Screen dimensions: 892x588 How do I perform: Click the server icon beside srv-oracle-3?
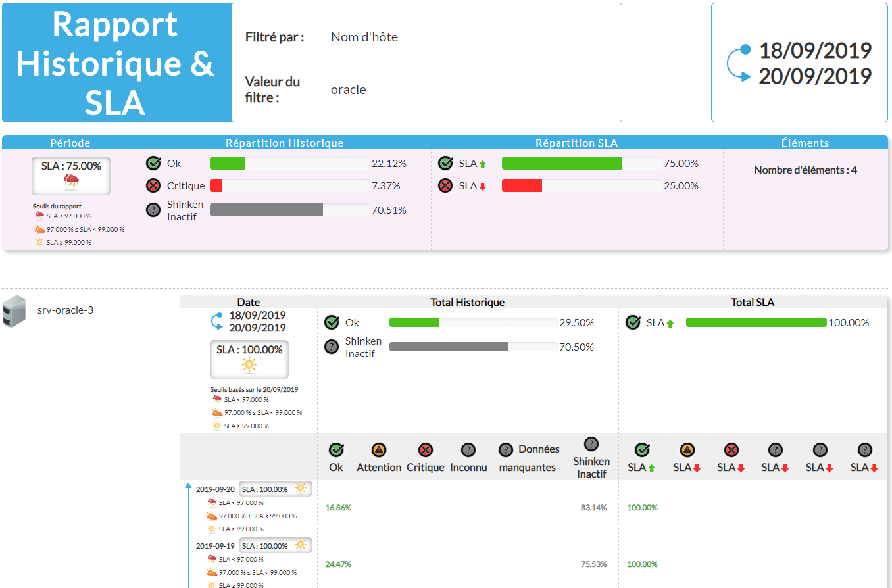click(x=14, y=310)
